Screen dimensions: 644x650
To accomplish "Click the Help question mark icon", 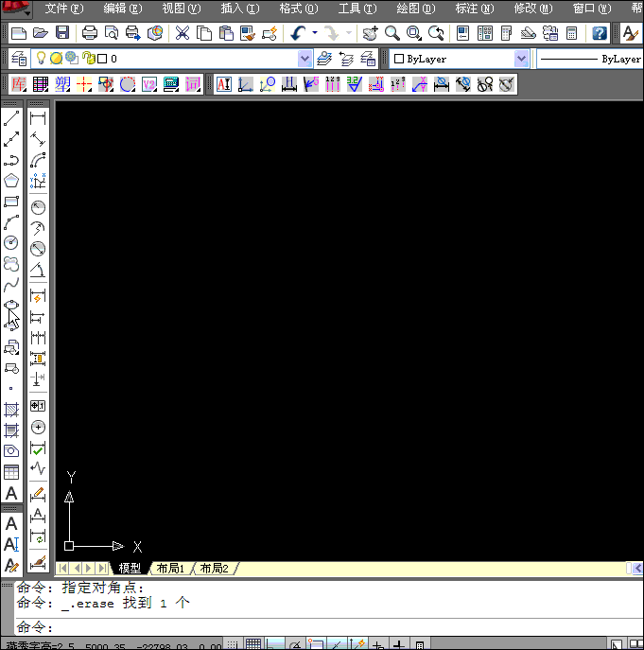I will 600,33.
